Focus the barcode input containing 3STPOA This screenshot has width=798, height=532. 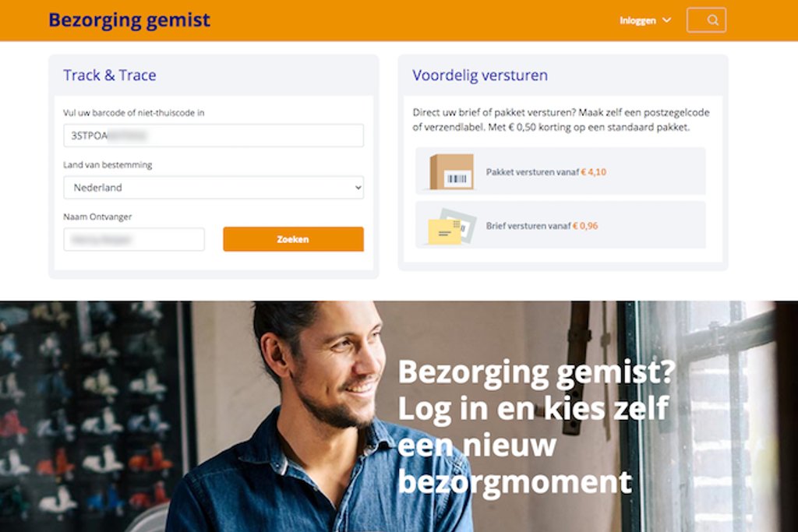pos(214,136)
